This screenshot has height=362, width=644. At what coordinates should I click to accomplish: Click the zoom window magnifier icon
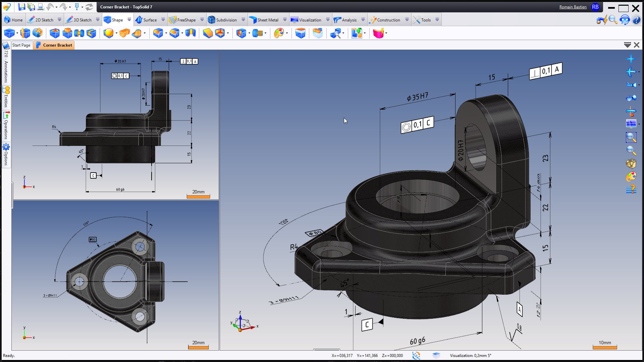pos(631,137)
